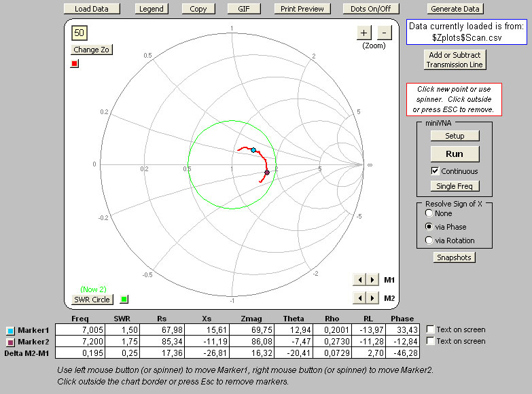
Task: Click M2 spinner left arrow
Action: [359, 298]
